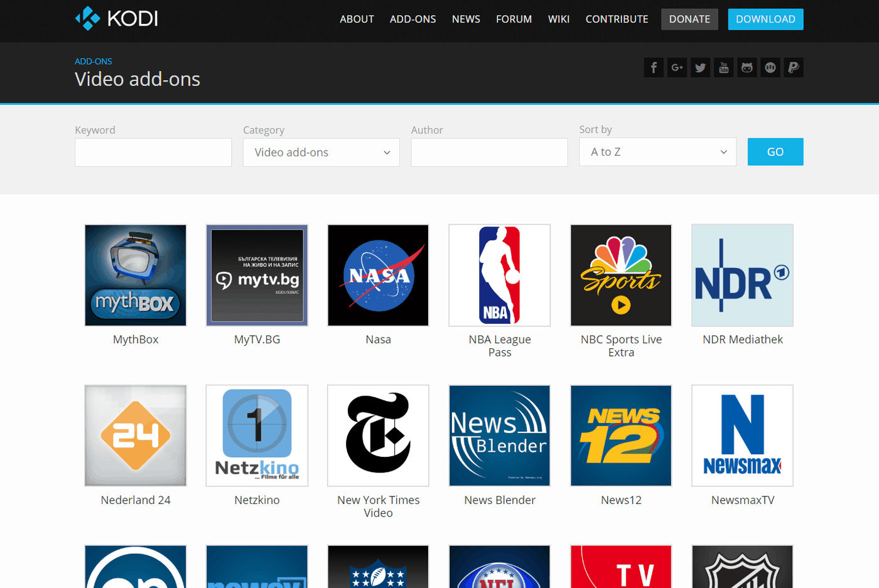
Task: Open the red TV thumbnail in bottom row
Action: [x=621, y=567]
